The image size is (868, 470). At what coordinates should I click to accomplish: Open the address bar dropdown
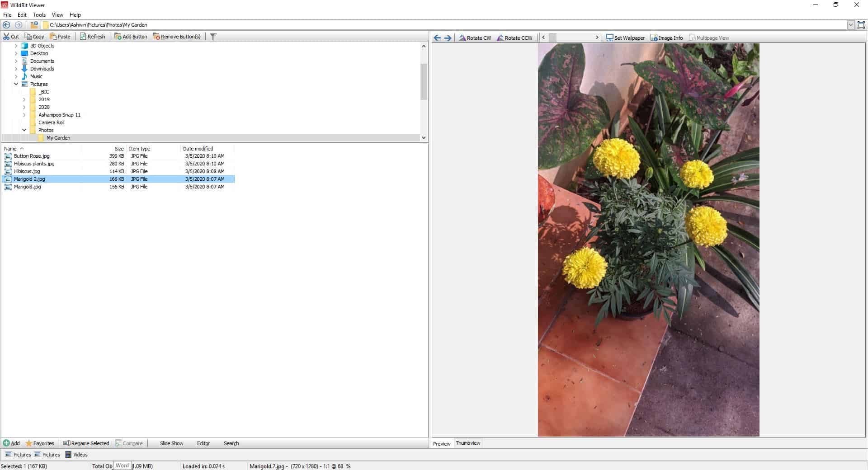(852, 25)
